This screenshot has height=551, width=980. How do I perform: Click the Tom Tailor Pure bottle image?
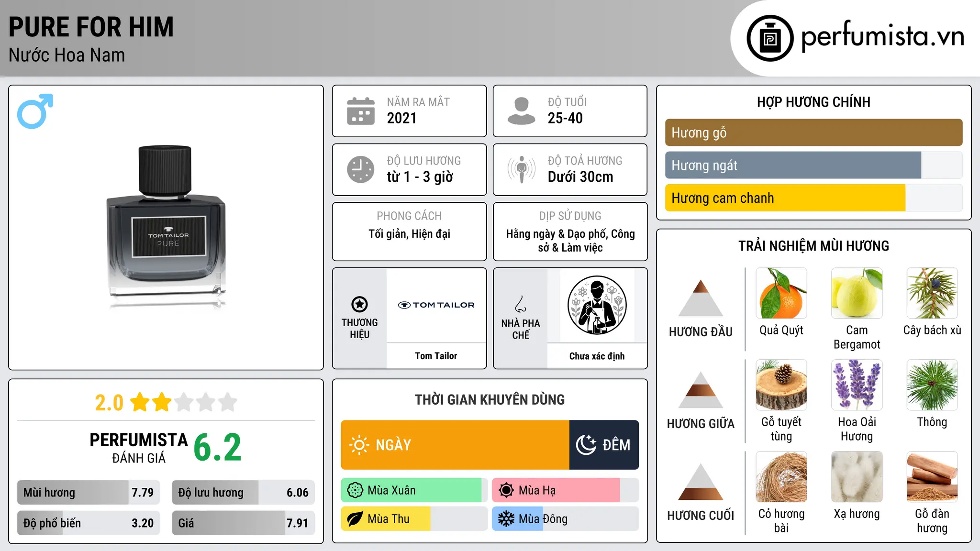coord(166,228)
